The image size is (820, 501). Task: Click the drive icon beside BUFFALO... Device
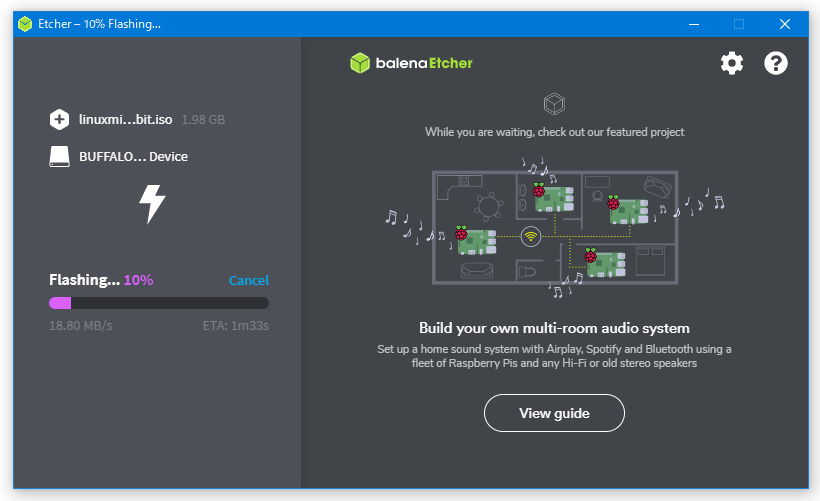point(59,156)
